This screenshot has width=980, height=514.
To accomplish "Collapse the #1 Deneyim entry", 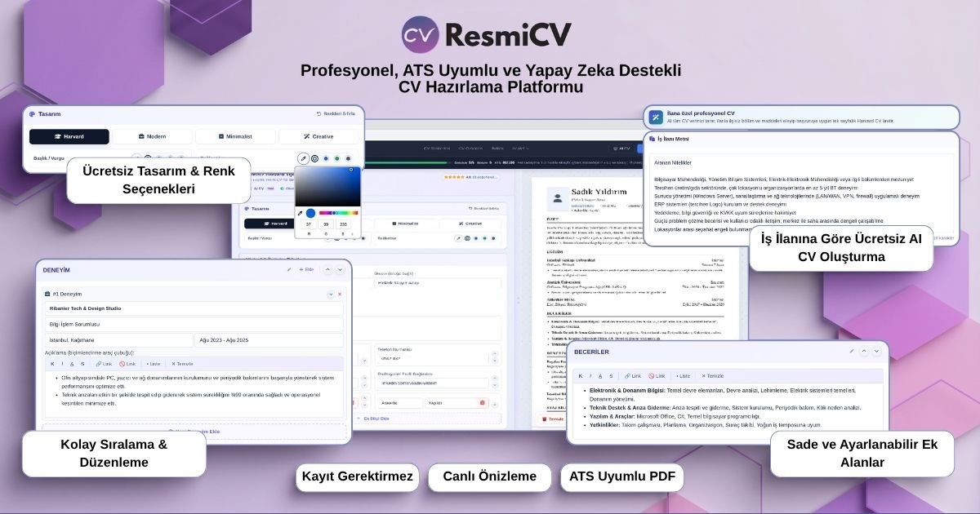I will [x=331, y=294].
